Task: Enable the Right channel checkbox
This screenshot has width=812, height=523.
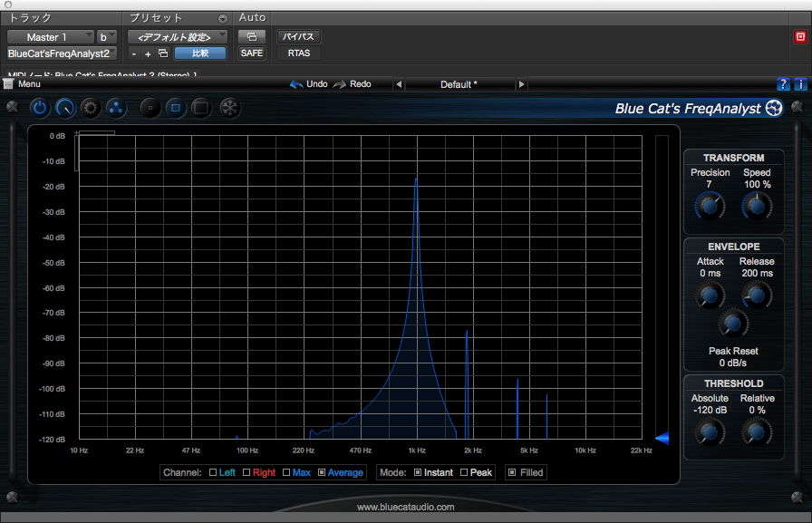Action: click(x=246, y=472)
